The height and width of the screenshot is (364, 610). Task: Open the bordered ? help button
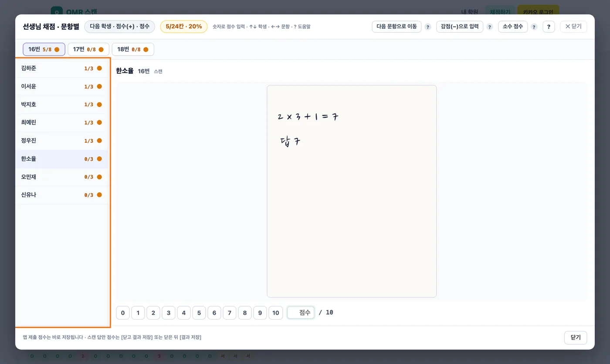tap(549, 27)
